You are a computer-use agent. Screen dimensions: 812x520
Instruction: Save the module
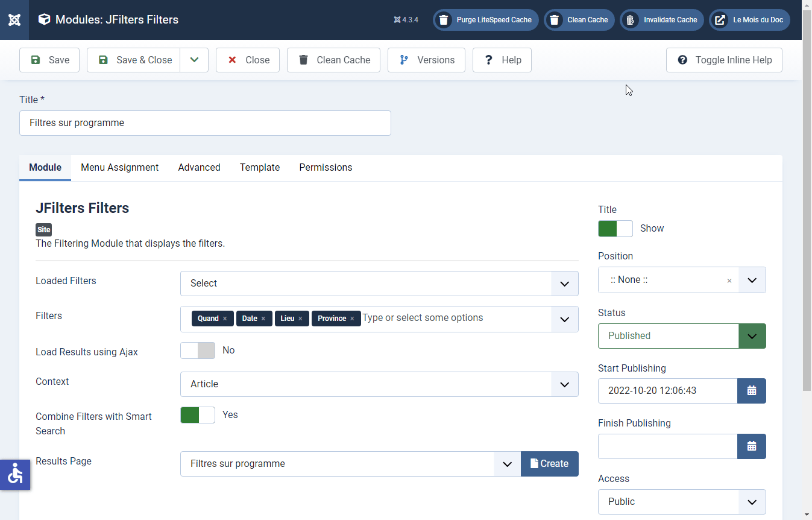49,60
